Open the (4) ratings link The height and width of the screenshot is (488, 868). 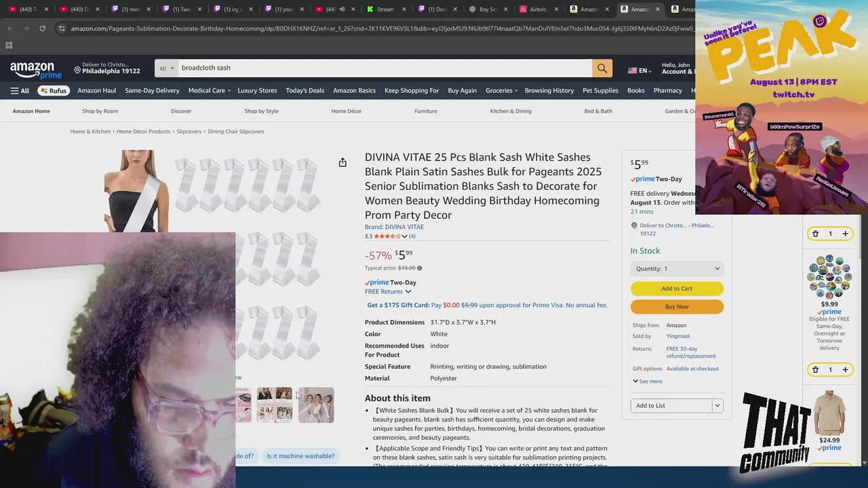[x=412, y=237]
